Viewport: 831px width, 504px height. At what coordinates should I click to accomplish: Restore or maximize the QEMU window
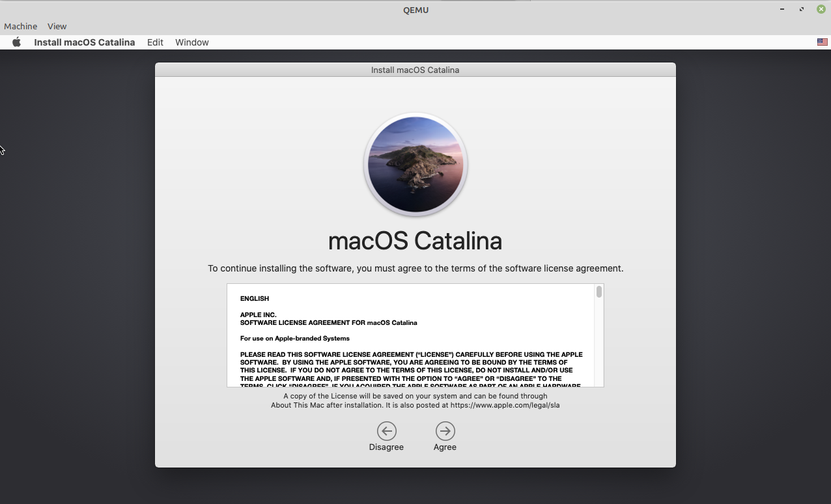tap(802, 9)
